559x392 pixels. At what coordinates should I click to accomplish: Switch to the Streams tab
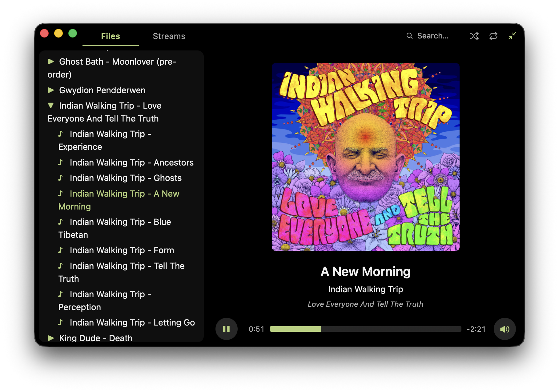click(x=169, y=36)
